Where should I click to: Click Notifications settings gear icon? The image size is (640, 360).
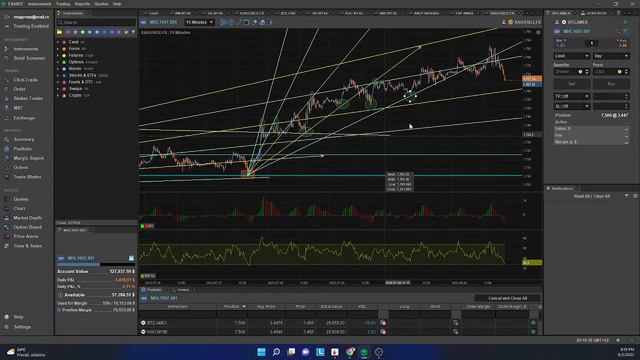(x=635, y=196)
